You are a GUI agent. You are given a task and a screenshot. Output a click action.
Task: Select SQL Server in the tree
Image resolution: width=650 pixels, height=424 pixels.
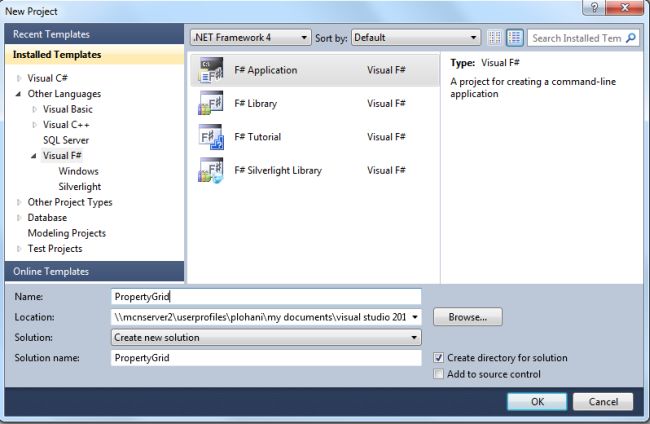[66, 140]
